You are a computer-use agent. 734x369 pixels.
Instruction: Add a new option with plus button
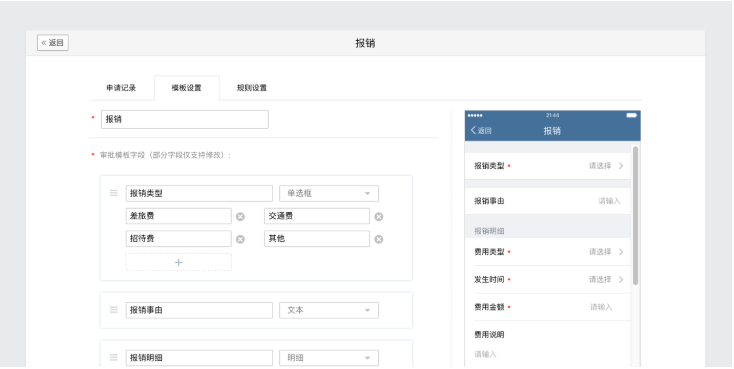tap(178, 262)
